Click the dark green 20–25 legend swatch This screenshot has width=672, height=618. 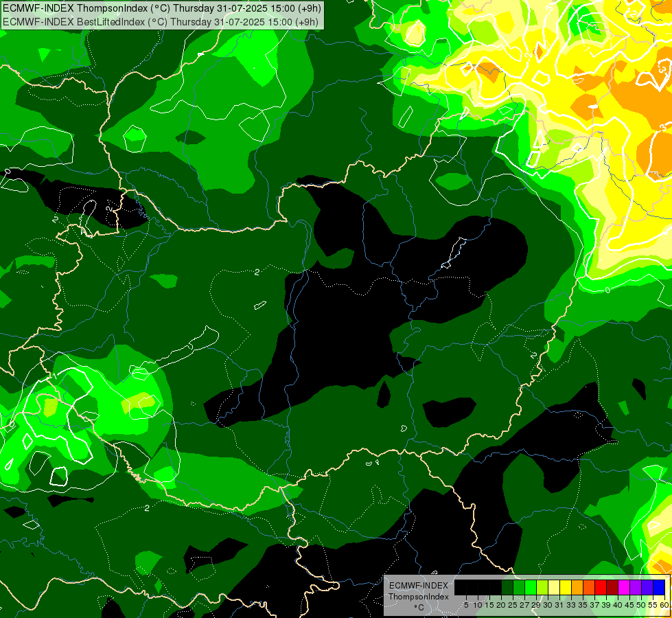click(x=507, y=587)
